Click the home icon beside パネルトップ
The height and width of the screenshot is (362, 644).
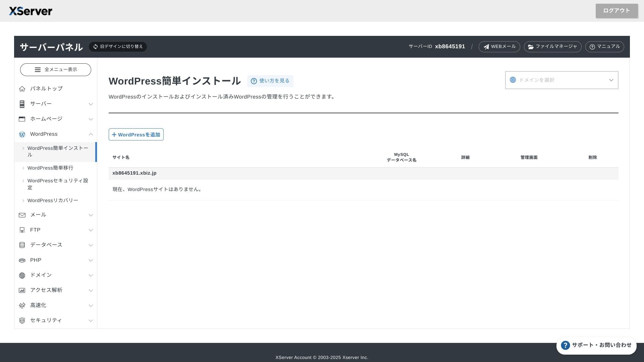click(x=22, y=89)
